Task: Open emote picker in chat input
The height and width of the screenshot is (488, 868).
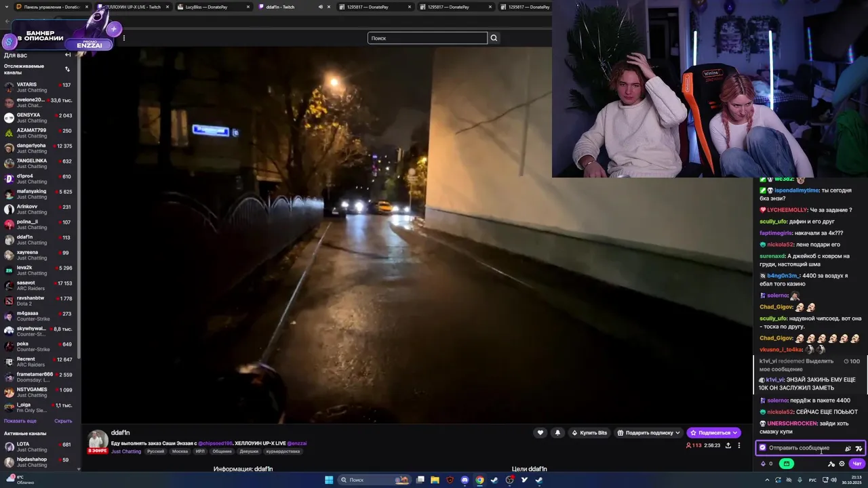Action: click(x=859, y=448)
